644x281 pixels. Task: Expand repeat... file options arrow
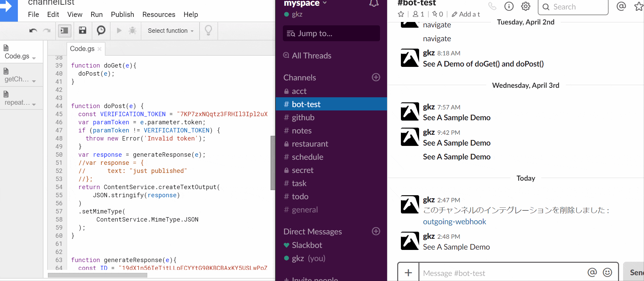point(34,105)
